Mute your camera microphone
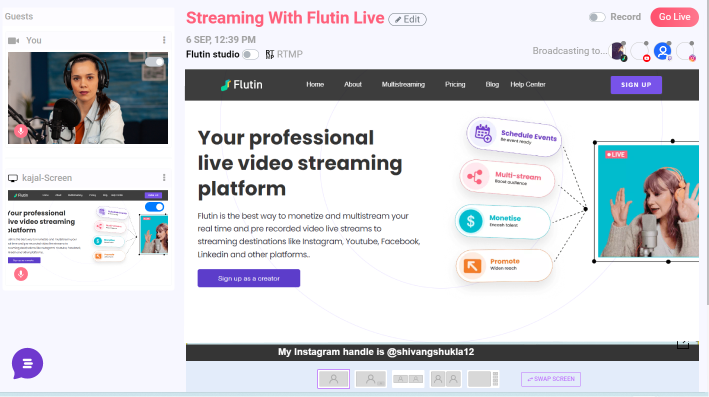Screen dimensions: 709x397 tap(20, 131)
